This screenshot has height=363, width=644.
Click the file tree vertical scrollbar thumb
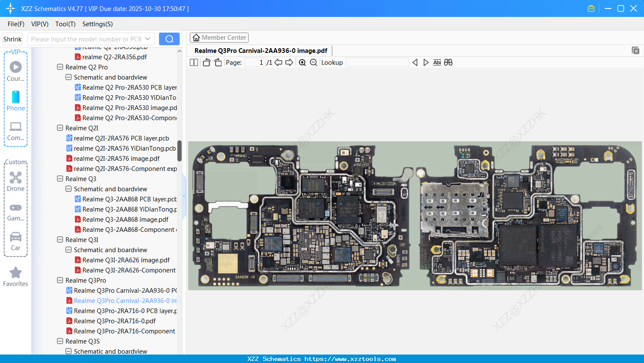coord(179,151)
